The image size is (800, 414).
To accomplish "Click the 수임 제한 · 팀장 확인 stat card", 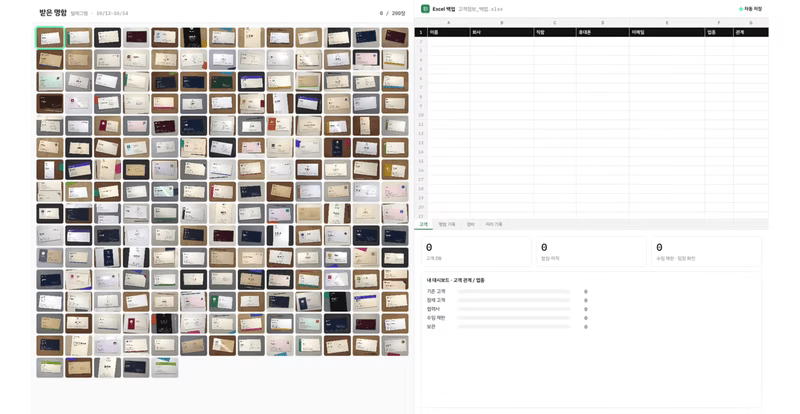I will pyautogui.click(x=706, y=252).
